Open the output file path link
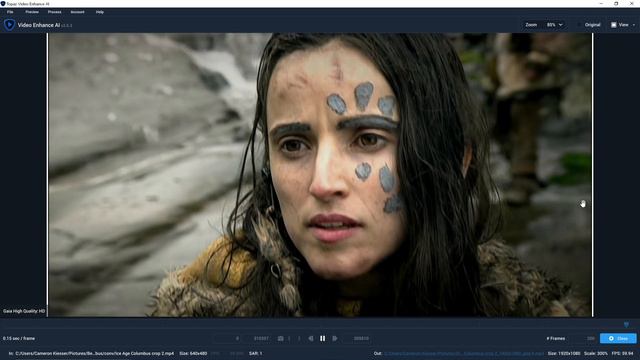 click(x=464, y=353)
